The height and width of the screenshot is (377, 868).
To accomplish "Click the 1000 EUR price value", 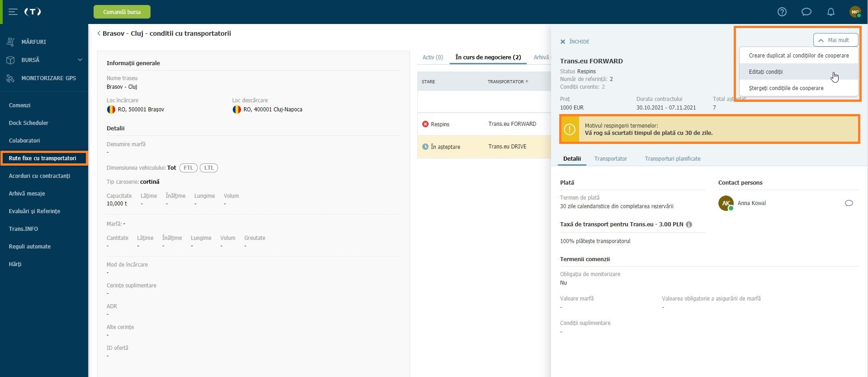I will click(x=572, y=108).
